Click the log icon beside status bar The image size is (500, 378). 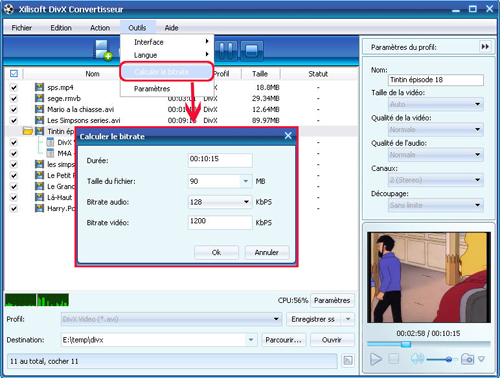pyautogui.click(x=348, y=360)
